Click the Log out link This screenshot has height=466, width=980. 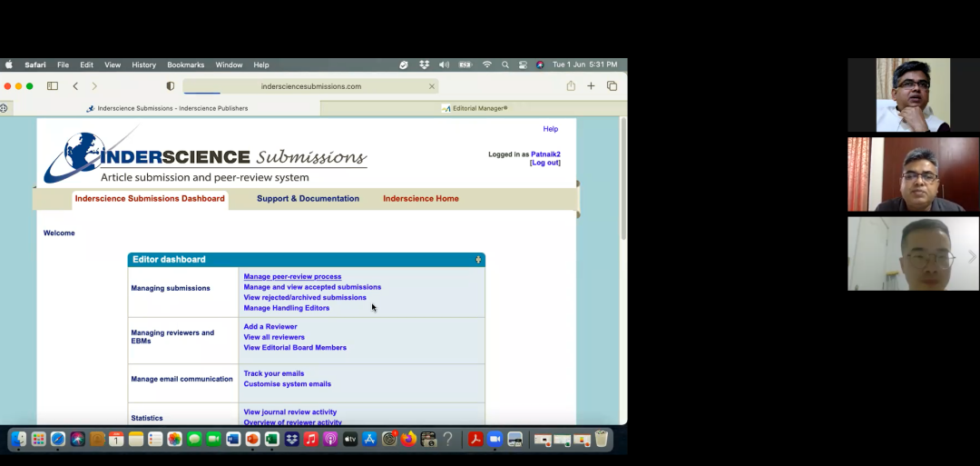click(545, 163)
